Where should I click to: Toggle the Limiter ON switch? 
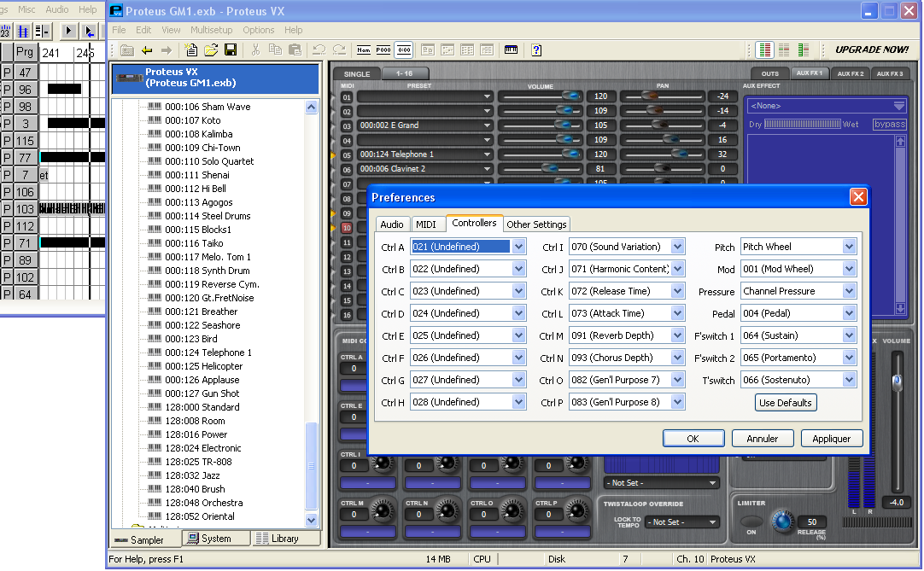click(751, 521)
